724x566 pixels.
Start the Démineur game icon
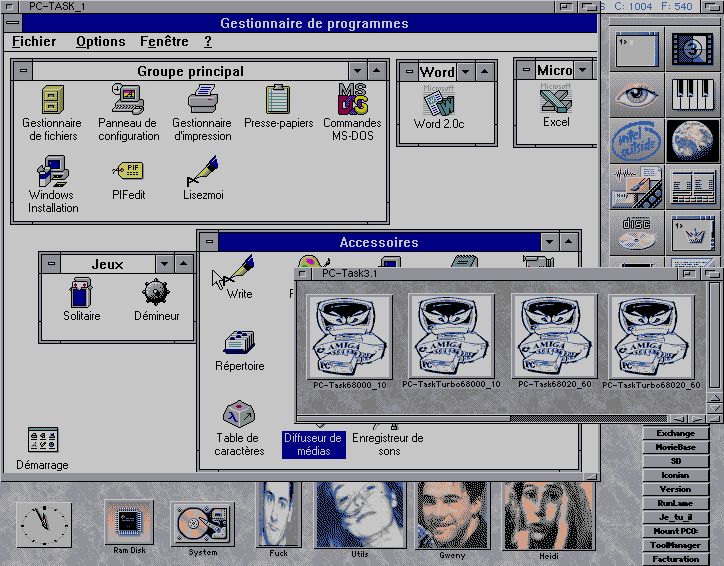[x=156, y=292]
